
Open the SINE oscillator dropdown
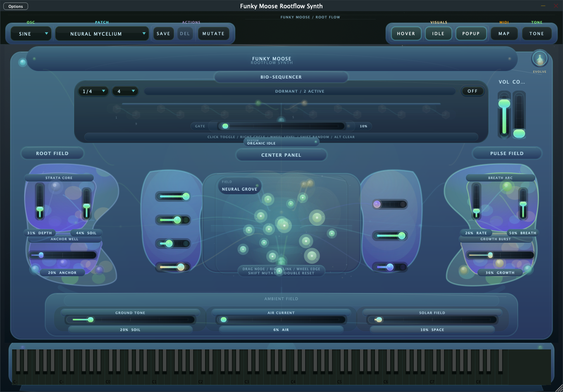tap(31, 33)
